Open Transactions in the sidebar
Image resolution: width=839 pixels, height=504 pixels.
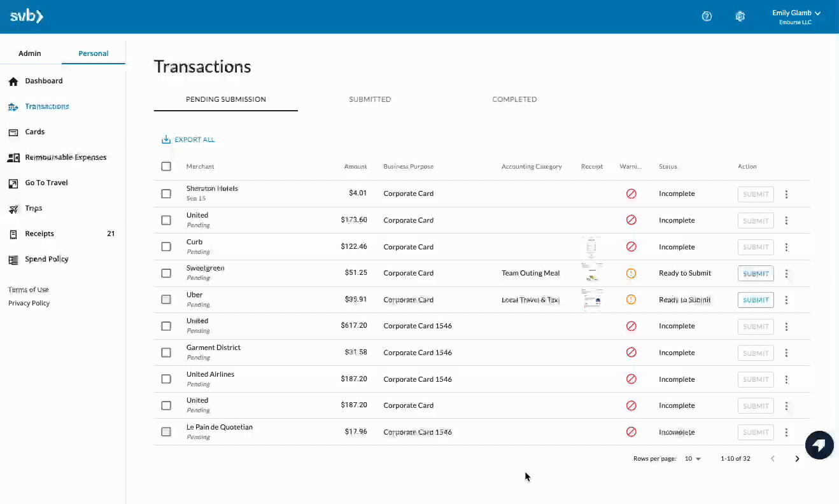47,106
